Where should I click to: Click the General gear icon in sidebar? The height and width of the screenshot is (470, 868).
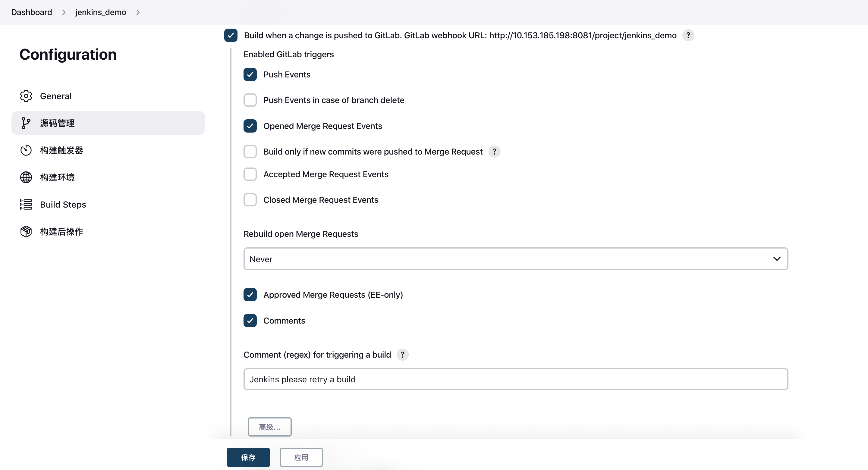click(x=26, y=96)
